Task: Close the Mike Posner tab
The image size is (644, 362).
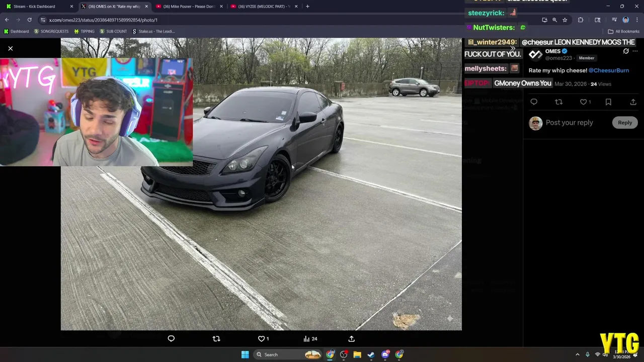Action: (221, 7)
